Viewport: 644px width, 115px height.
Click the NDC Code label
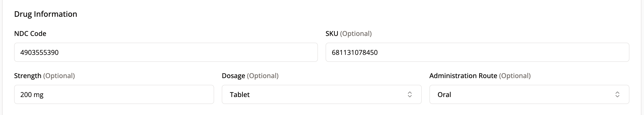pos(30,34)
